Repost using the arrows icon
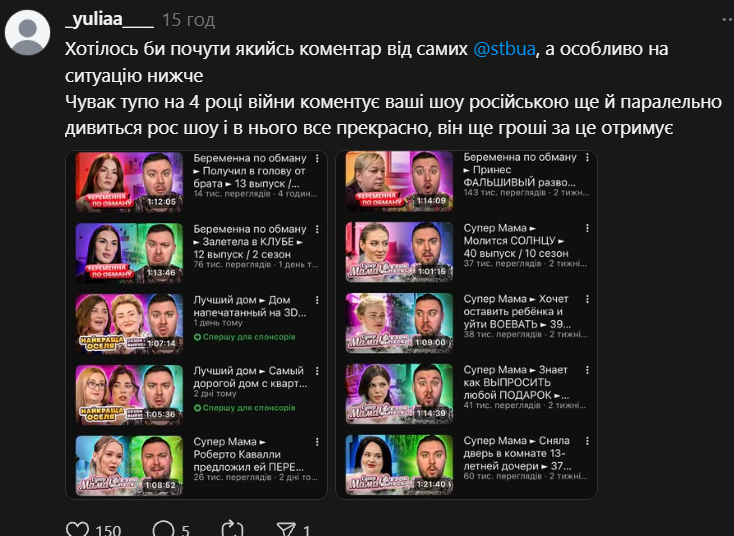 pyautogui.click(x=233, y=529)
